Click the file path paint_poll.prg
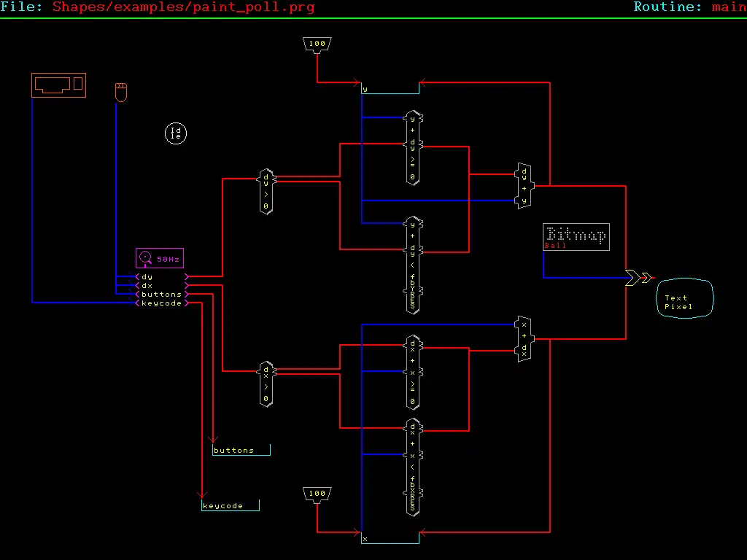The image size is (747, 560). click(x=183, y=7)
